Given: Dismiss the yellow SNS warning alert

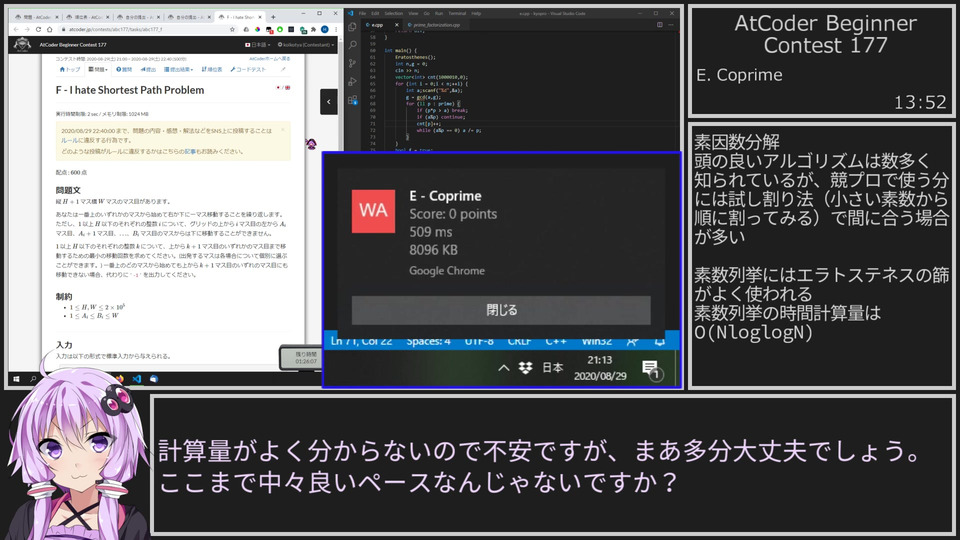Looking at the screenshot, I should [283, 130].
